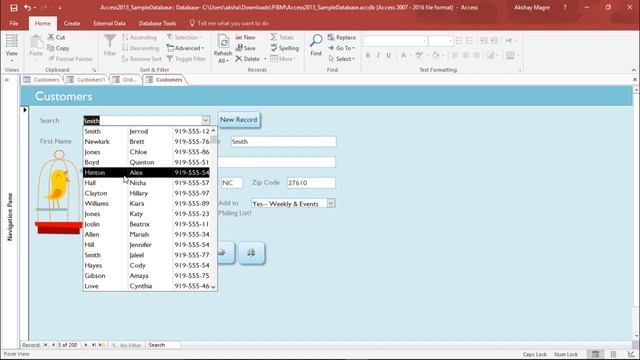Viewport: 640px width, 360px height.
Task: Open the Advanced filter dropdown
Action: (185, 48)
